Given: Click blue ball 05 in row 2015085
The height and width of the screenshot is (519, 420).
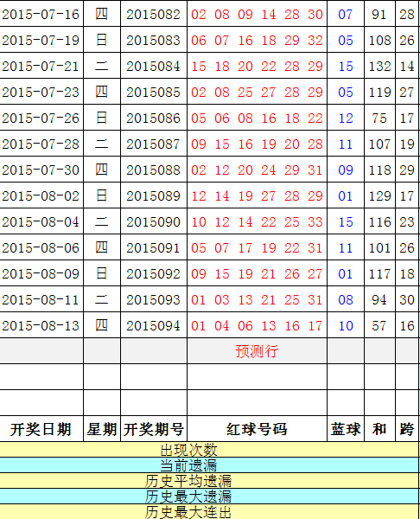Looking at the screenshot, I should [x=346, y=92].
